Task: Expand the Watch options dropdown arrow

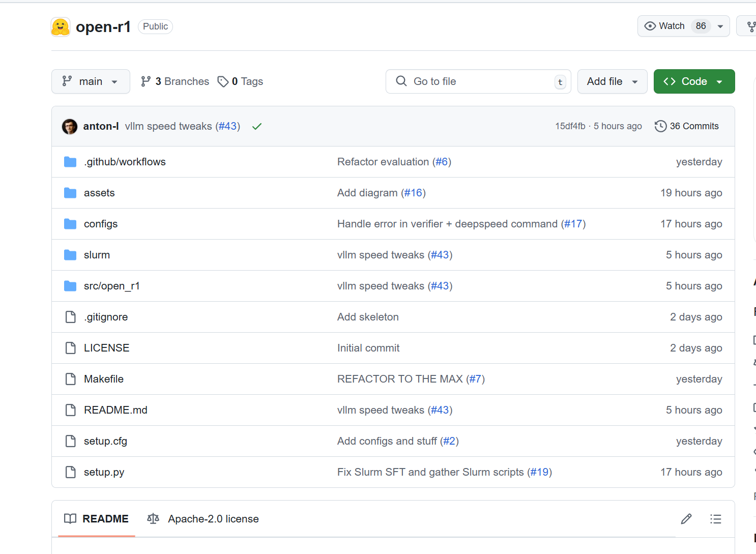Action: (720, 26)
